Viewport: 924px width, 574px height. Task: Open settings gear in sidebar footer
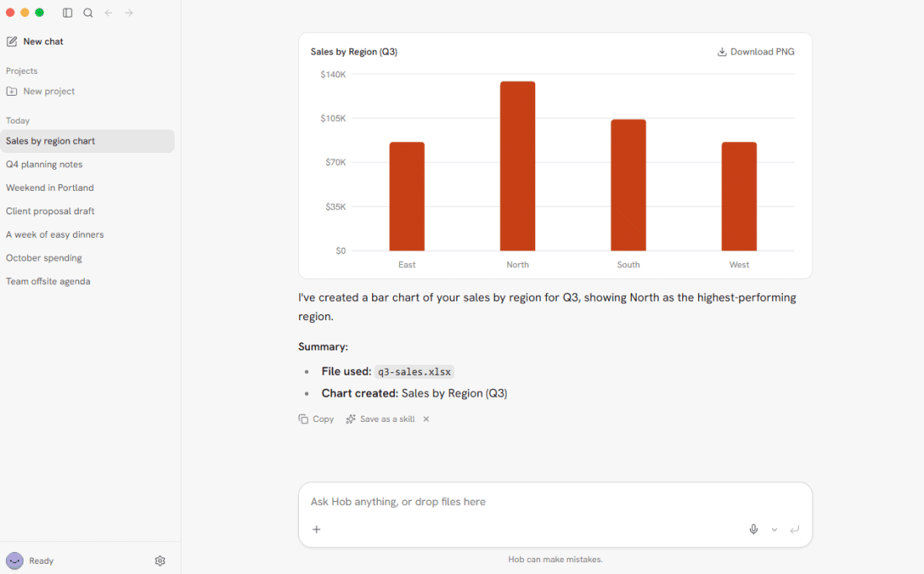pos(160,561)
